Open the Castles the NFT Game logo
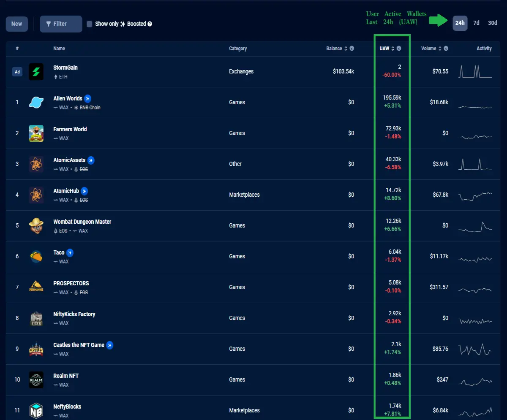Screen dimensions: 507x420 point(36,349)
